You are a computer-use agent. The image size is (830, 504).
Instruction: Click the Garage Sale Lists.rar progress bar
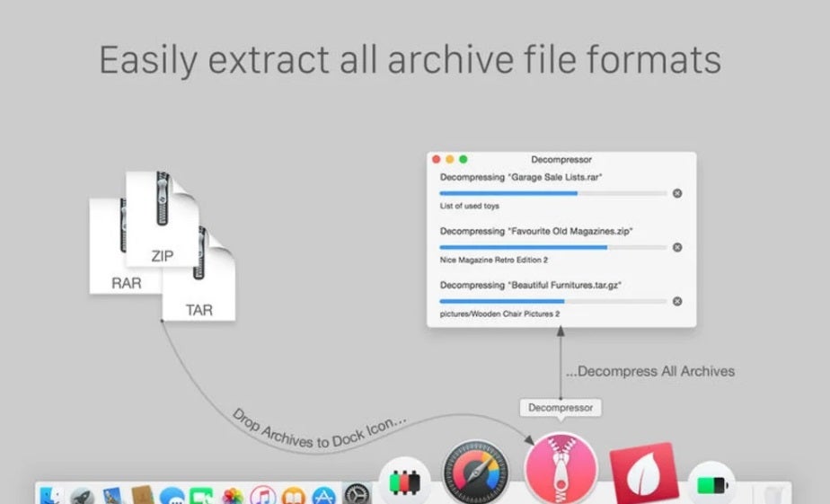(552, 193)
